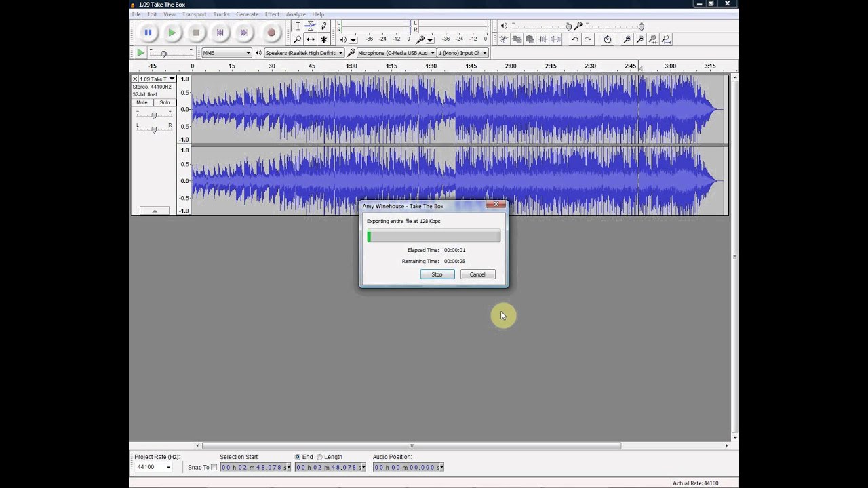Open the Audio Position format dropdown arrow
This screenshot has height=488, width=868.
441,468
